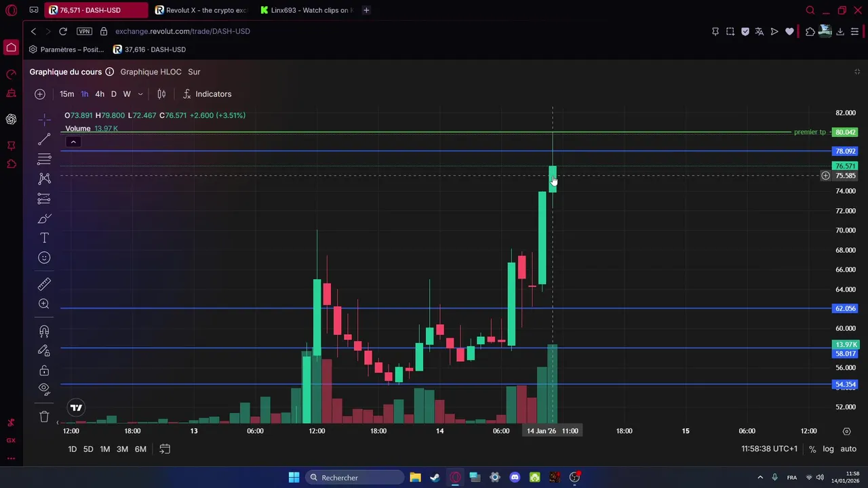This screenshot has width=868, height=488.
Task: Add symbol with plus circle button
Action: [40, 94]
